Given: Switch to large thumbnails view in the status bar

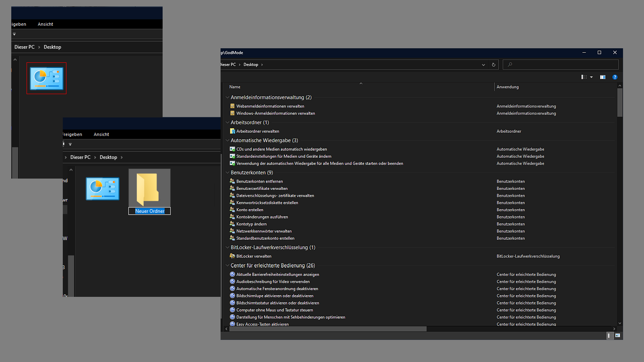Looking at the screenshot, I should (x=618, y=335).
